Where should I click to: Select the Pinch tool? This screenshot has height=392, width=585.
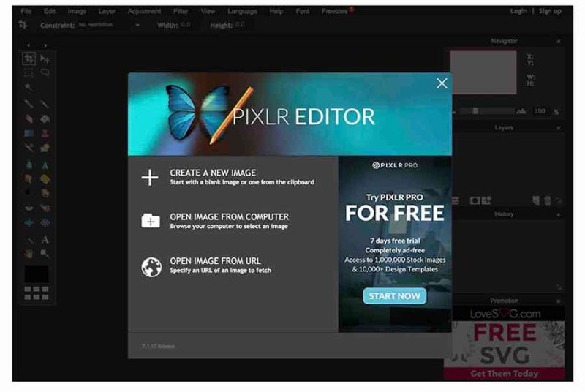click(45, 222)
